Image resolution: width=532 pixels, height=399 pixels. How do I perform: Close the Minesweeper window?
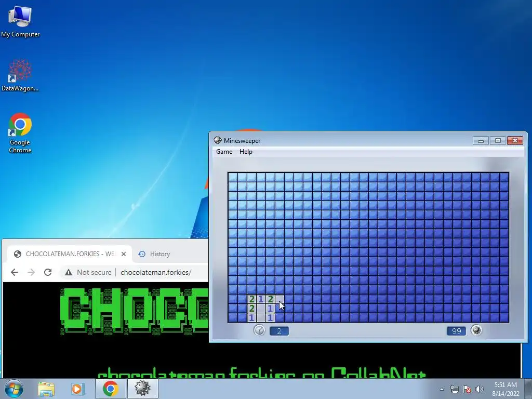coord(515,140)
